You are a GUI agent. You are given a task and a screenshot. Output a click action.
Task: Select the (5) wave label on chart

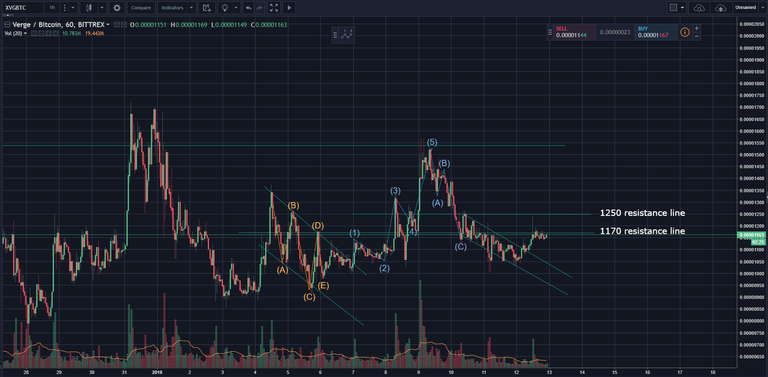[432, 142]
